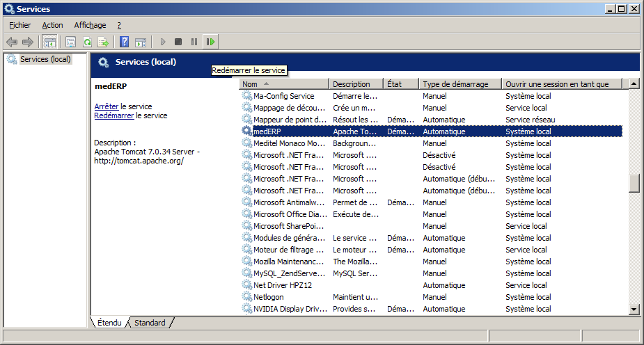Click the vertical scrollbar thumb
644x345 pixels.
coord(634,183)
